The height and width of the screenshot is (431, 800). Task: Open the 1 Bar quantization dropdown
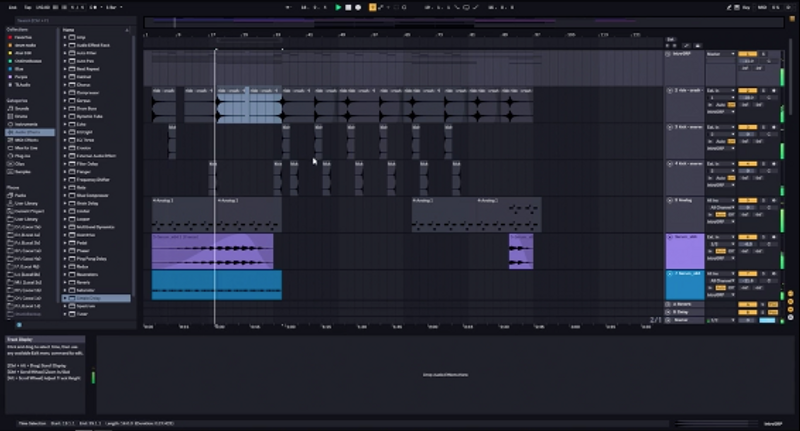113,8
